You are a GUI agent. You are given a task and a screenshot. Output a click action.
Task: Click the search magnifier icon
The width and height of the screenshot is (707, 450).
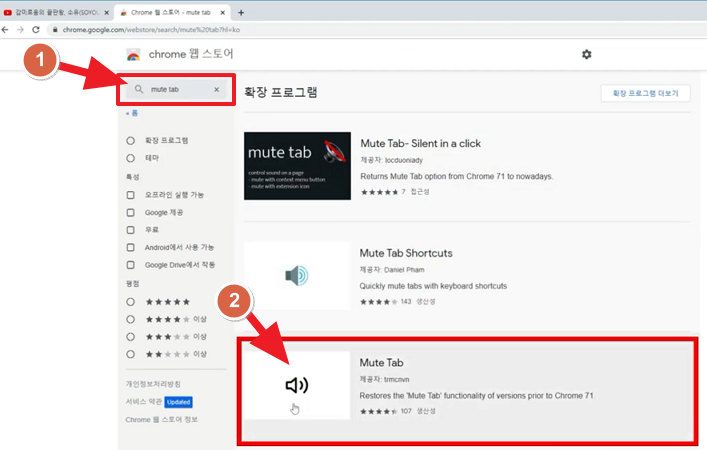(x=139, y=89)
